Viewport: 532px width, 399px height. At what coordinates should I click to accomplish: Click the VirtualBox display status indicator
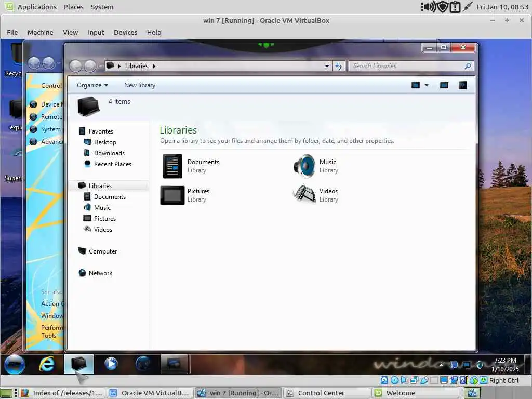coord(444,380)
